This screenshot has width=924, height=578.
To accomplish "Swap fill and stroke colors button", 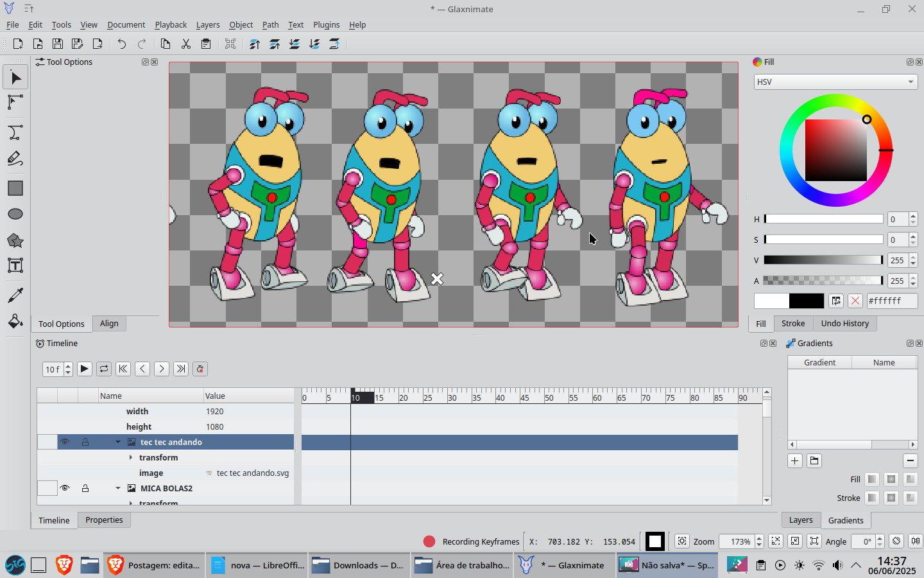I will click(x=836, y=301).
